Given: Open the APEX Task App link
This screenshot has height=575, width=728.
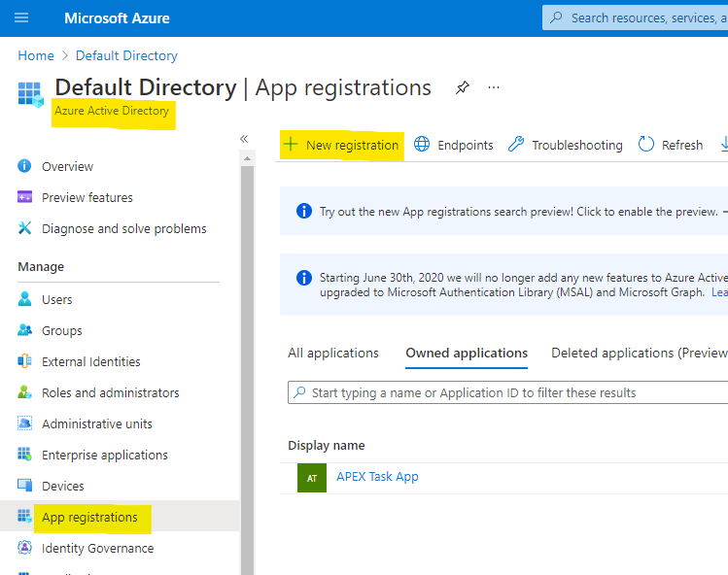Looking at the screenshot, I should click(377, 477).
